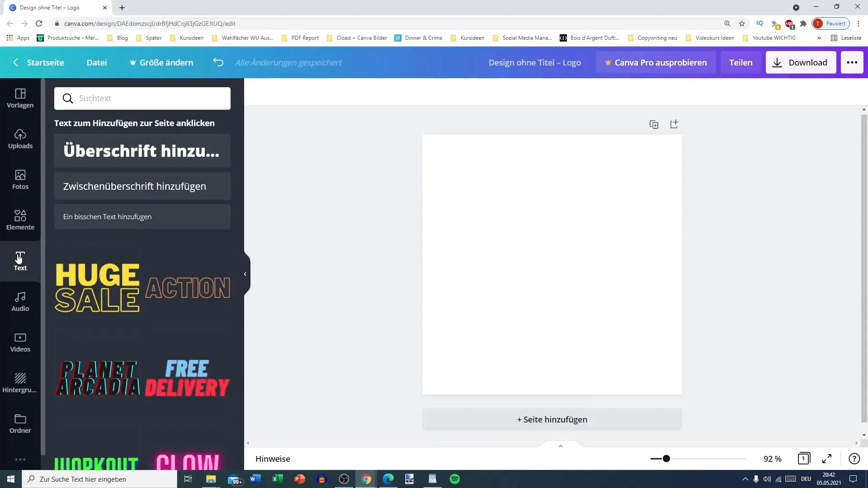Click the Spotify taskbar icon
The image size is (868, 488).
455,479
